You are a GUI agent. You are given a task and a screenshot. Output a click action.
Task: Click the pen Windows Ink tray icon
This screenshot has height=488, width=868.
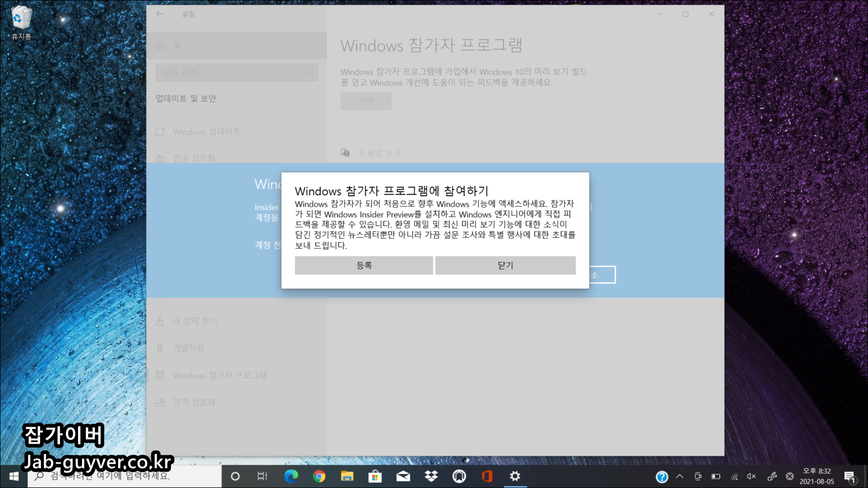[772, 476]
